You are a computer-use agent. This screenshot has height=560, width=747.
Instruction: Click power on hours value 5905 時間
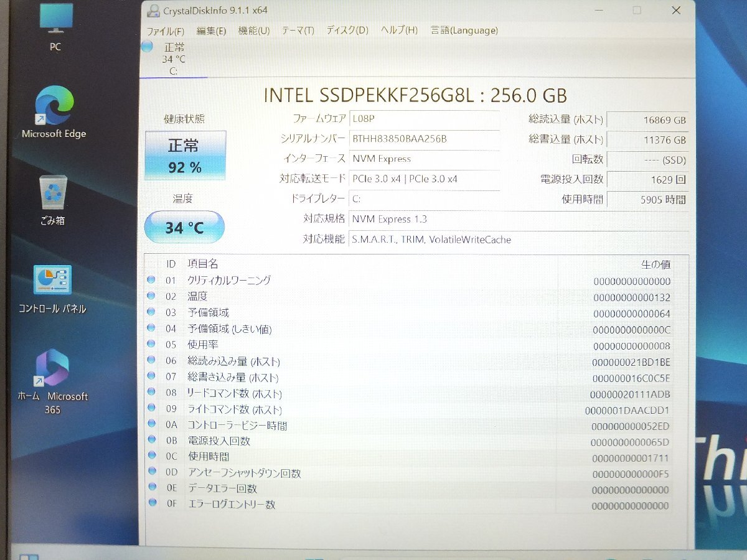coord(648,200)
